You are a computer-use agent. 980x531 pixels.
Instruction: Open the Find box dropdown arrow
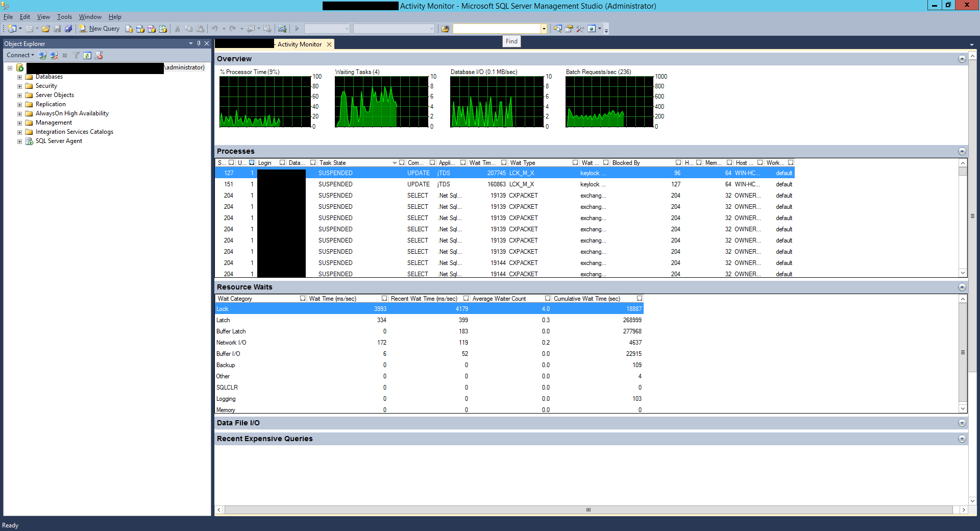[x=544, y=29]
